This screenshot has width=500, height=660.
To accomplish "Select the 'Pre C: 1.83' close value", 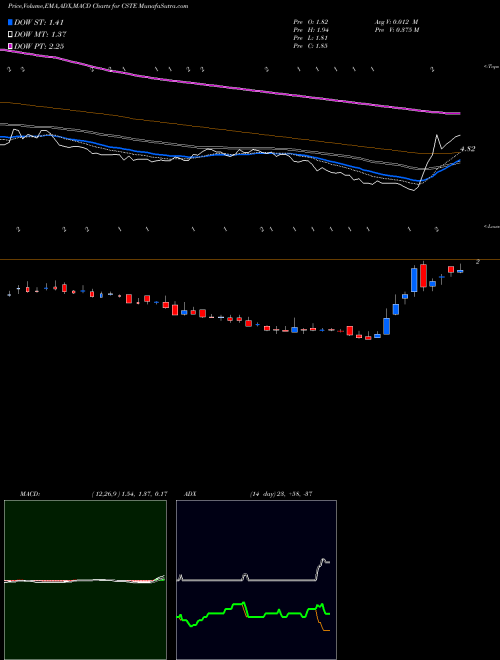I will (310, 45).
